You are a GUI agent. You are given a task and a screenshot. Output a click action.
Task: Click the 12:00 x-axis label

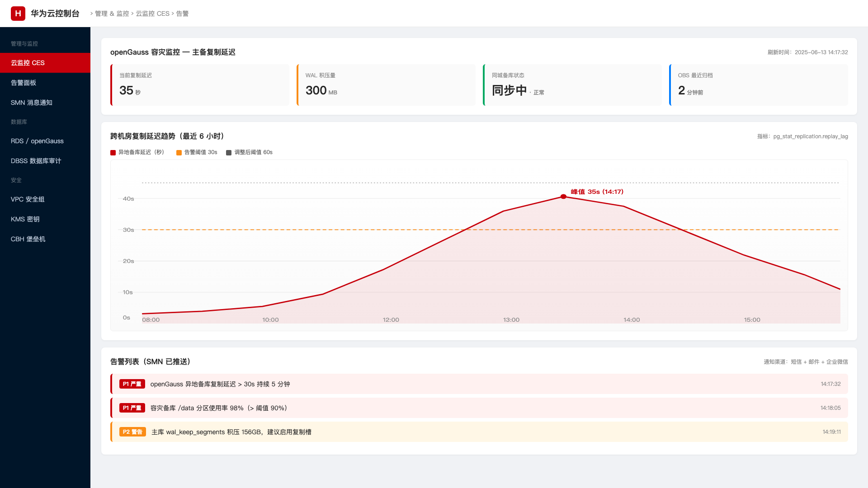[x=391, y=320]
